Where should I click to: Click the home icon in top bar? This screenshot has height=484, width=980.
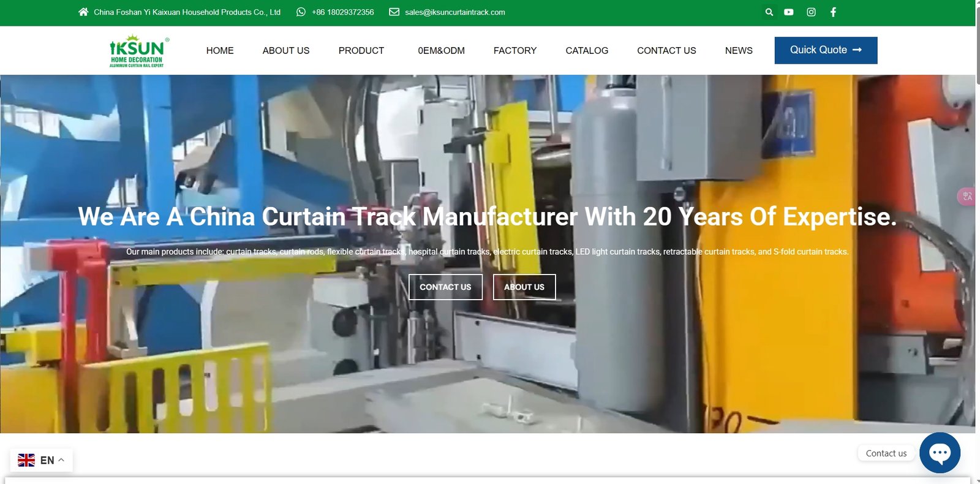coord(83,12)
